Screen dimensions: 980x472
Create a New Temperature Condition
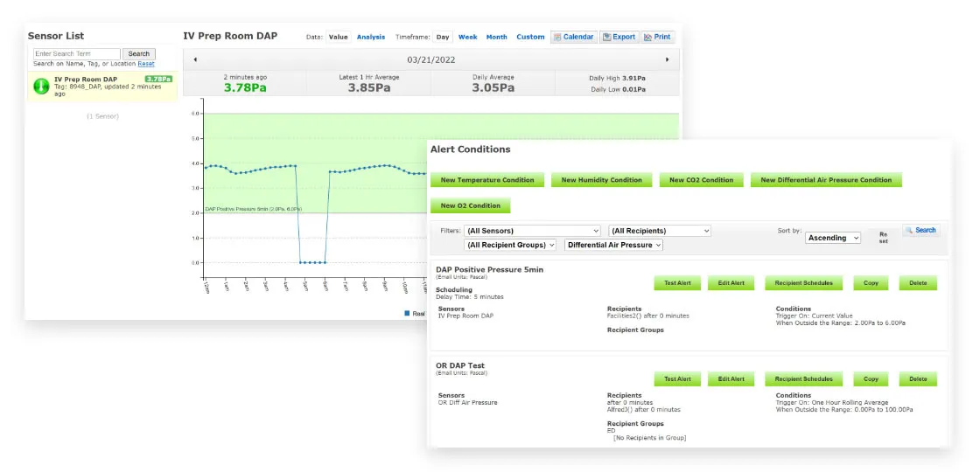[487, 180]
